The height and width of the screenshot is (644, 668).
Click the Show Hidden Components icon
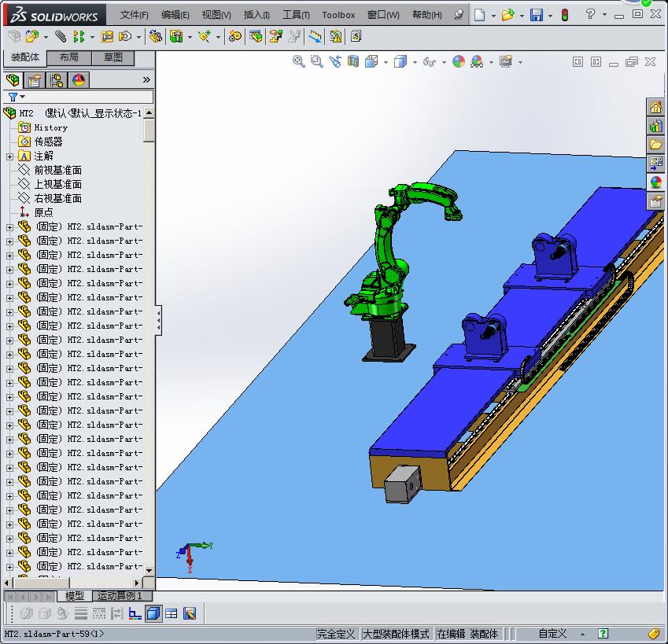[x=156, y=37]
